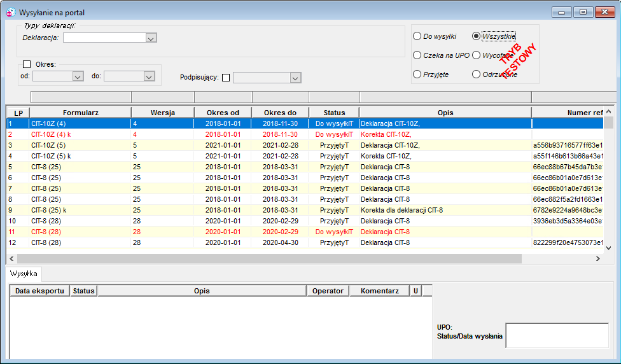Select red row 11 CIT-8 (28)
The width and height of the screenshot is (621, 364).
(x=305, y=232)
